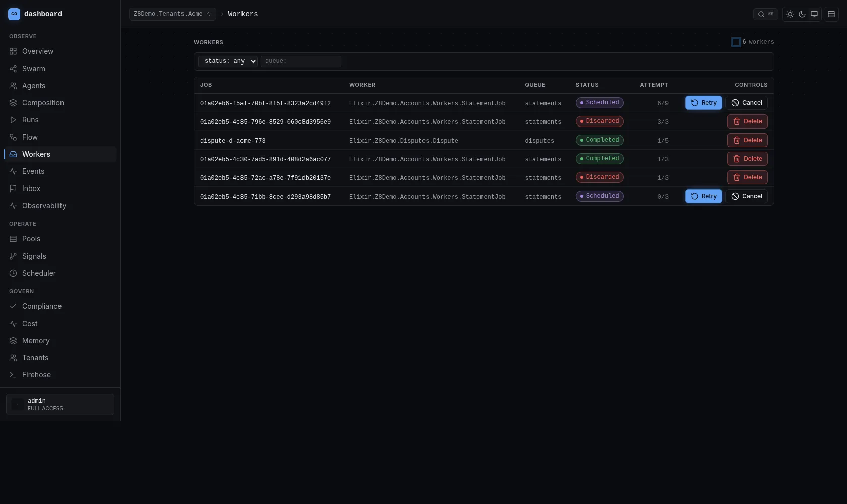
Task: Go to Observability page
Action: coord(60,206)
